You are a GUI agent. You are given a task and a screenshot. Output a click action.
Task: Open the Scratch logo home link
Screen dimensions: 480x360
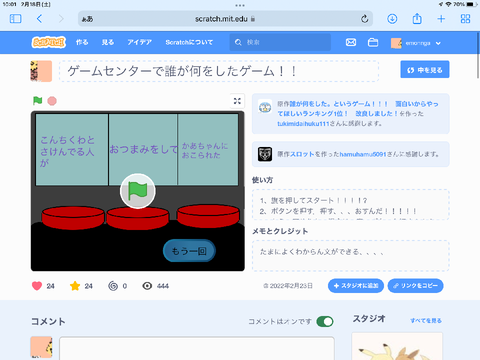tap(49, 42)
